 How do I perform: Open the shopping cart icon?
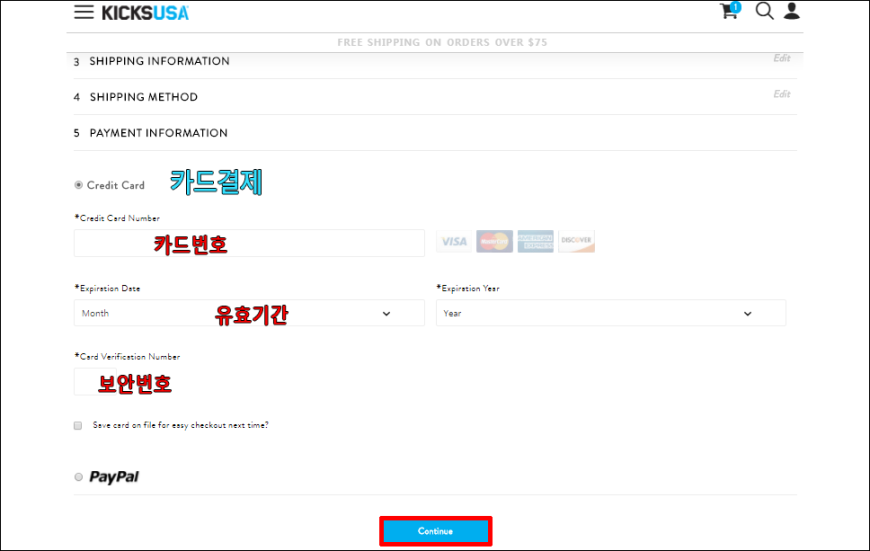tap(730, 11)
